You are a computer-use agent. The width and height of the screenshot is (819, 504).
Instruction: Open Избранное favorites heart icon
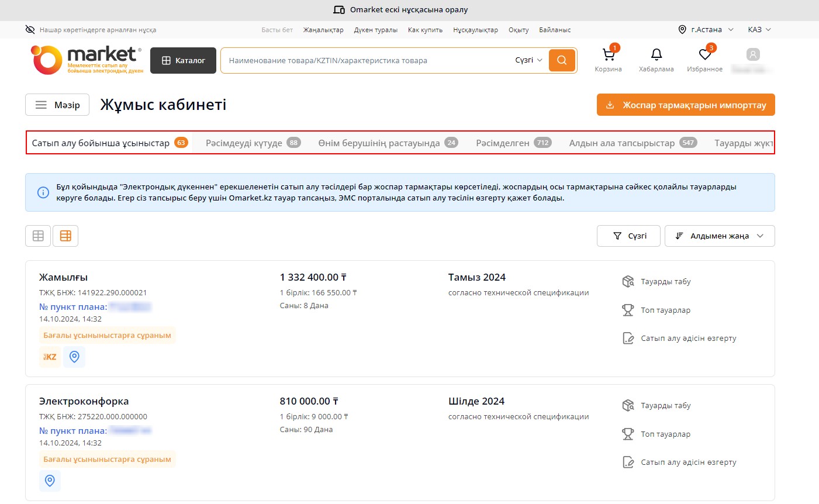704,56
